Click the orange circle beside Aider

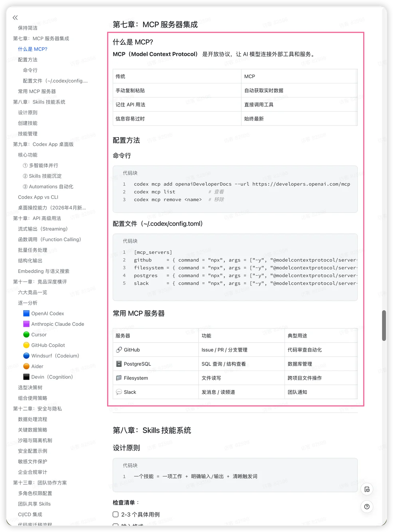coord(26,366)
